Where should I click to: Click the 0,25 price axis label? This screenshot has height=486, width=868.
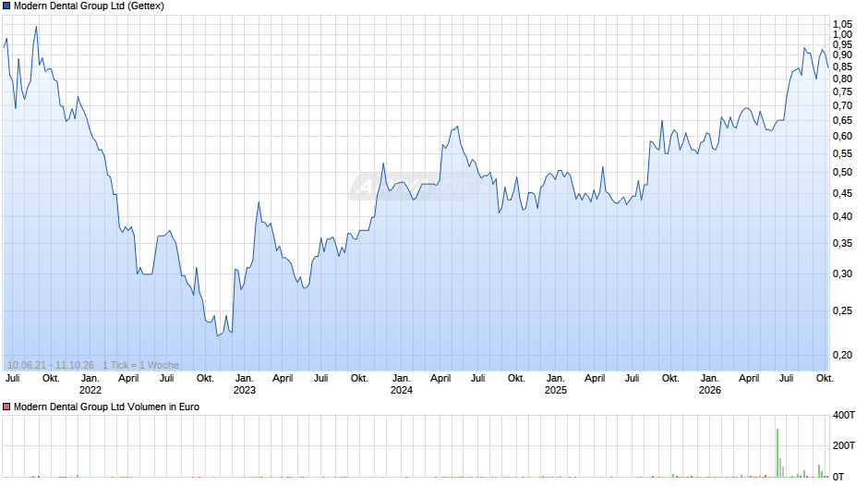coord(842,310)
